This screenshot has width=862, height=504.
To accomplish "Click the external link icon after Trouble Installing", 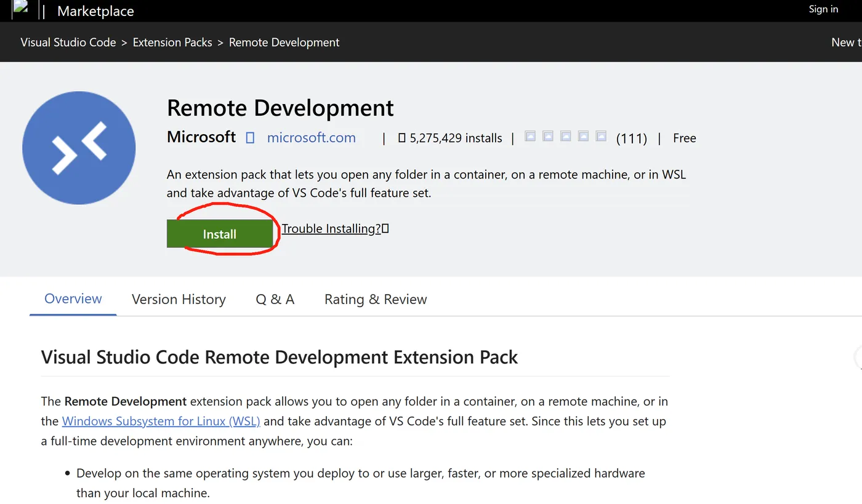I will [x=385, y=228].
